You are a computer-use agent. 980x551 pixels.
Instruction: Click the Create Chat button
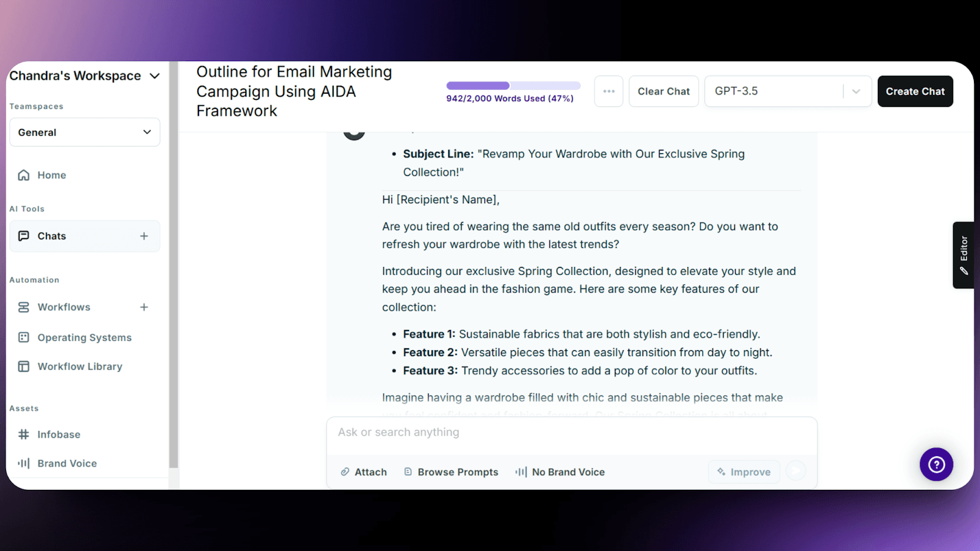(915, 91)
